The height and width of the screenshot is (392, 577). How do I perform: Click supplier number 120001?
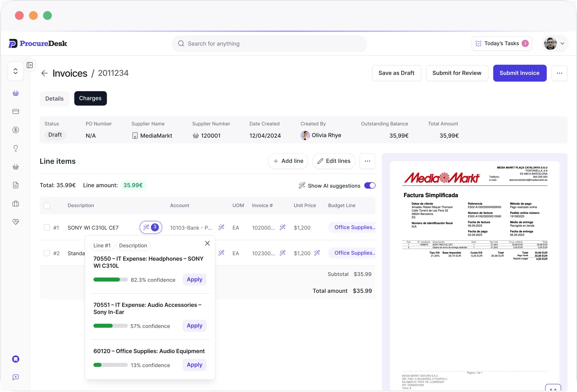pos(210,136)
